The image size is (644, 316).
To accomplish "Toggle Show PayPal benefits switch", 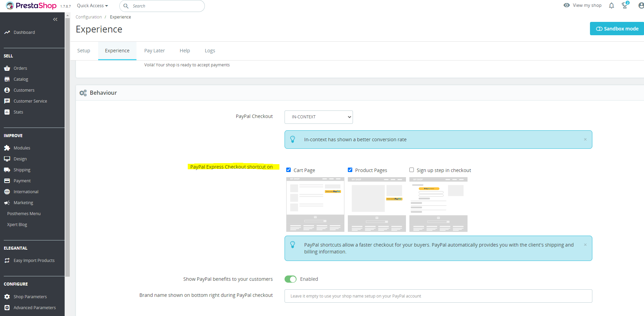I will tap(291, 279).
